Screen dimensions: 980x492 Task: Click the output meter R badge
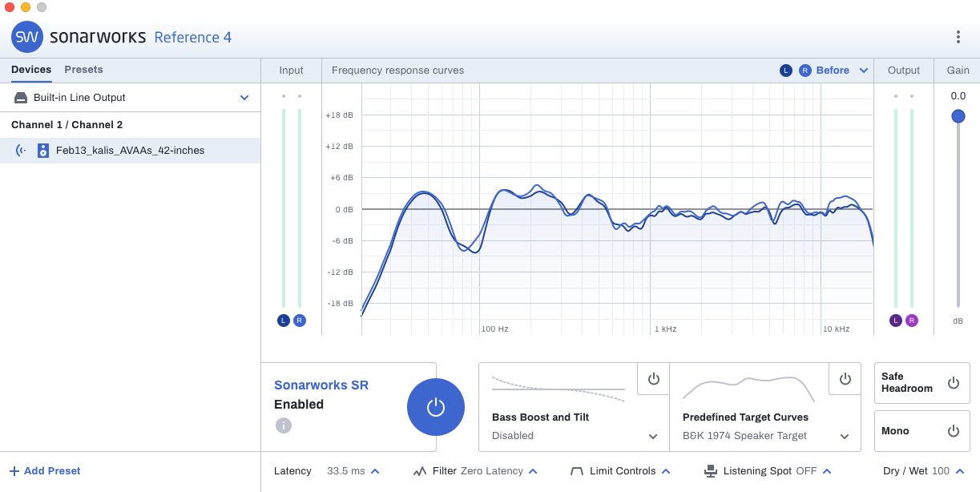912,321
